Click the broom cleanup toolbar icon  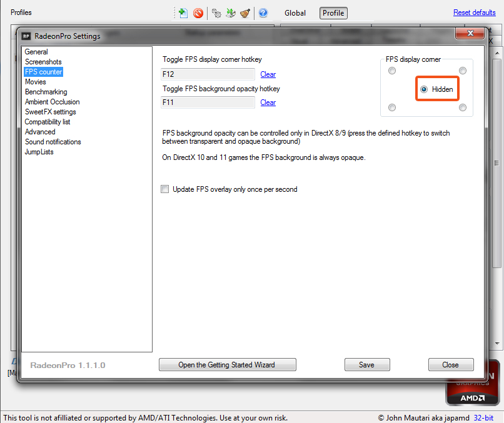(x=245, y=13)
